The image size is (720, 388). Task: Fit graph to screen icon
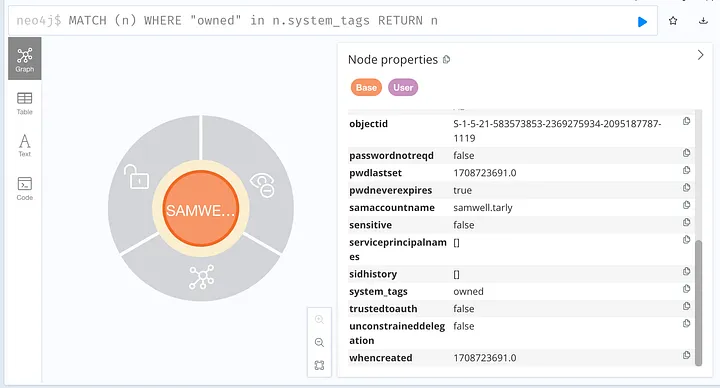point(319,366)
